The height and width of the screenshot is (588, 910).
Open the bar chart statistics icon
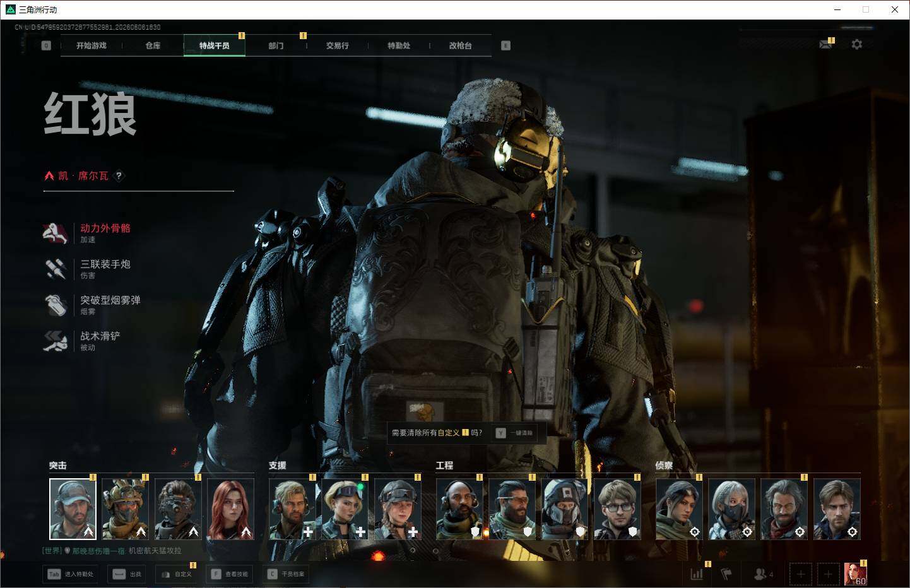(697, 574)
